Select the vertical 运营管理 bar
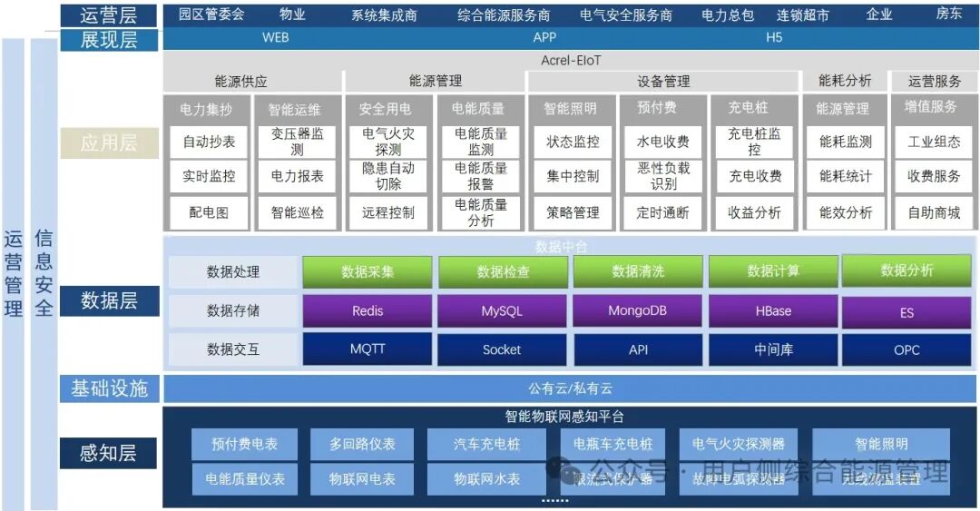 click(x=13, y=274)
